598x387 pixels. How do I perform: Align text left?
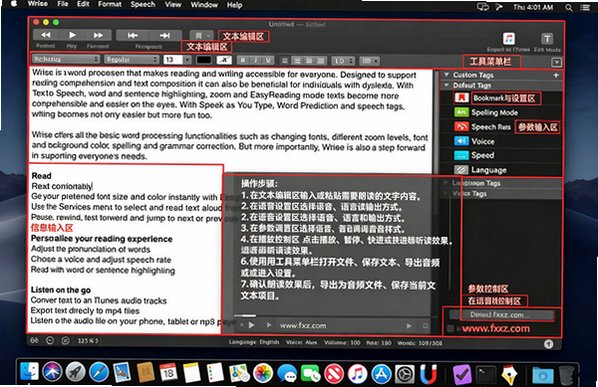coord(285,61)
